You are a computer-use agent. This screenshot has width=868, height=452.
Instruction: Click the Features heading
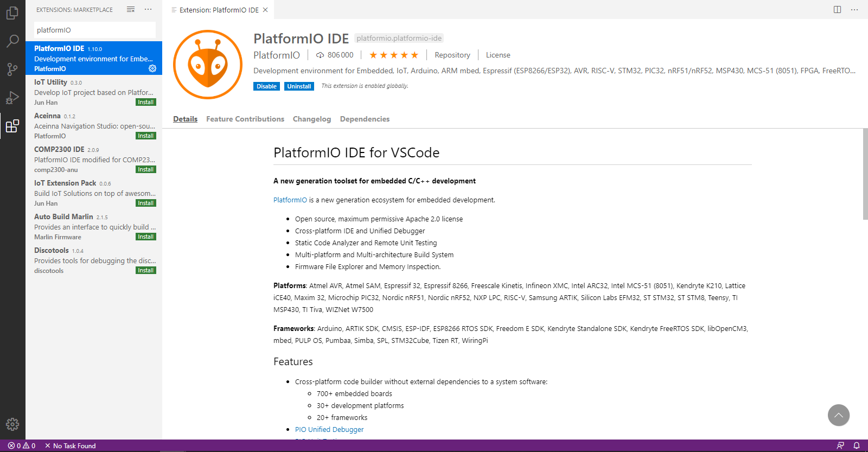(x=293, y=361)
